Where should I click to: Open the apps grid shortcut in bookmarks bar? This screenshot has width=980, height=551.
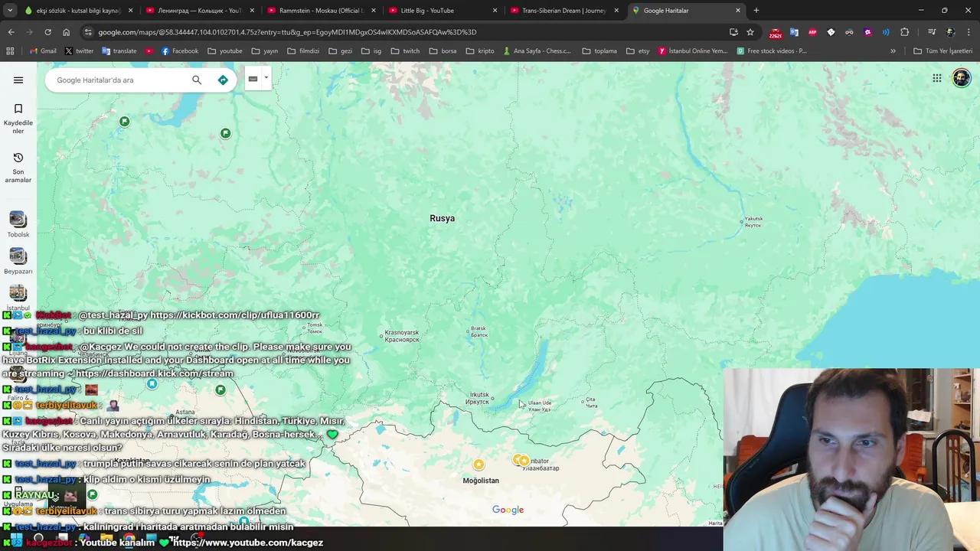coord(10,51)
